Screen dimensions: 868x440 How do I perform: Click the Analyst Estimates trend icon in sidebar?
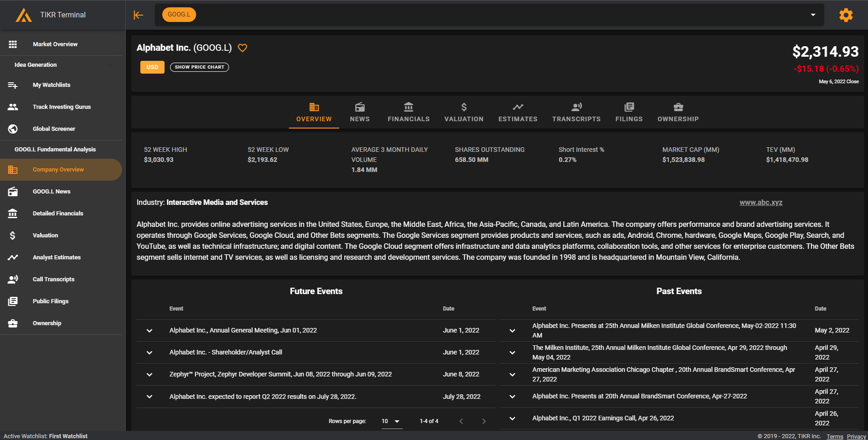click(x=13, y=258)
